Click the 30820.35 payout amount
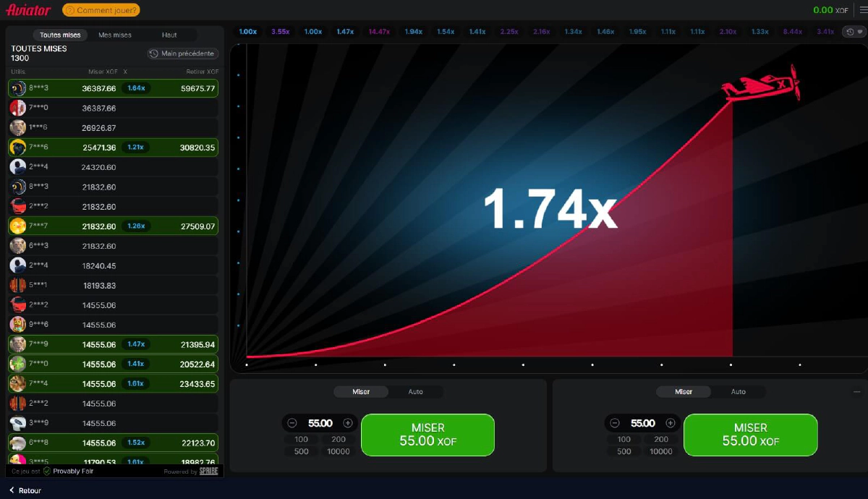Screen dimensions: 868x499 tap(197, 148)
